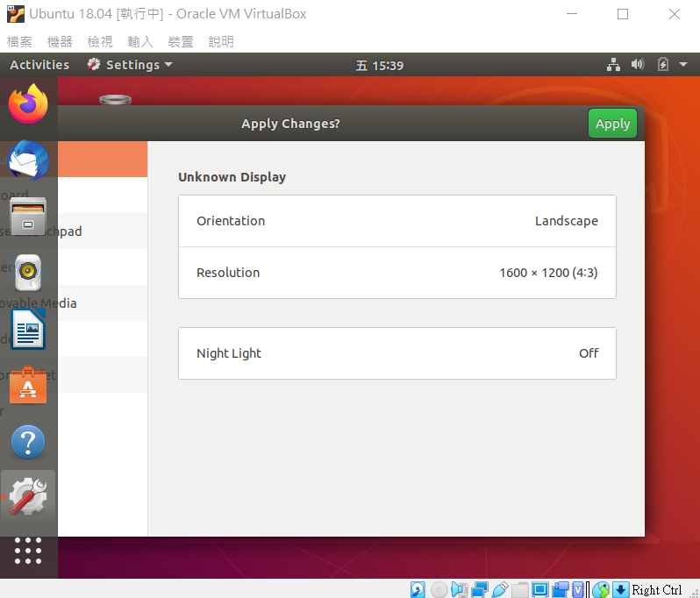Open Firefox from the Ubuntu dock
The width and height of the screenshot is (700, 598).
tap(28, 104)
